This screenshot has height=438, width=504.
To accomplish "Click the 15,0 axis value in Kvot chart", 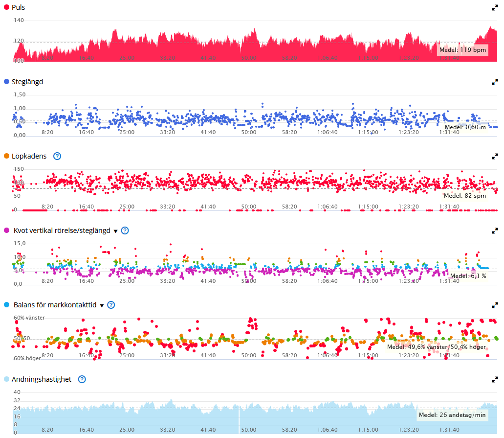I will (x=19, y=243).
